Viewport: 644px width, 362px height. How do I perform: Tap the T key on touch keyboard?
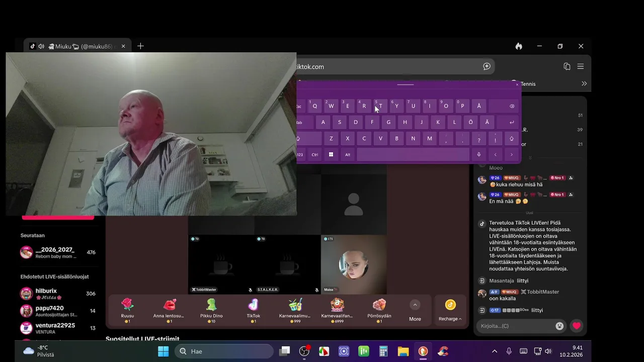pos(381,106)
